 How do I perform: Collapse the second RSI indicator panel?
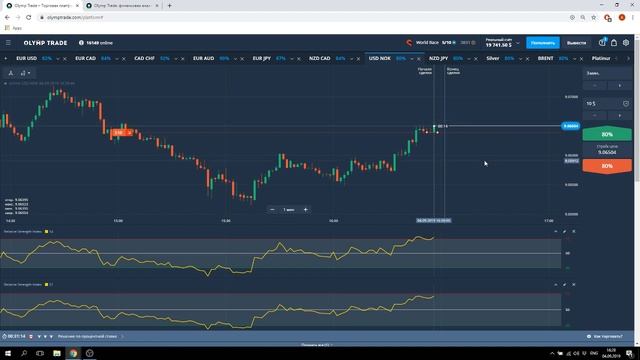click(556, 284)
